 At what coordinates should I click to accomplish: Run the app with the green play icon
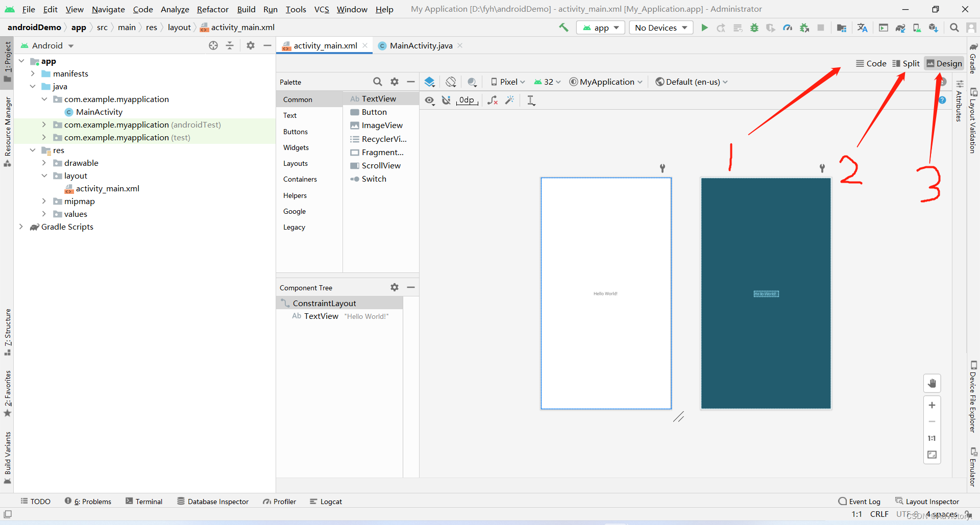click(x=704, y=28)
